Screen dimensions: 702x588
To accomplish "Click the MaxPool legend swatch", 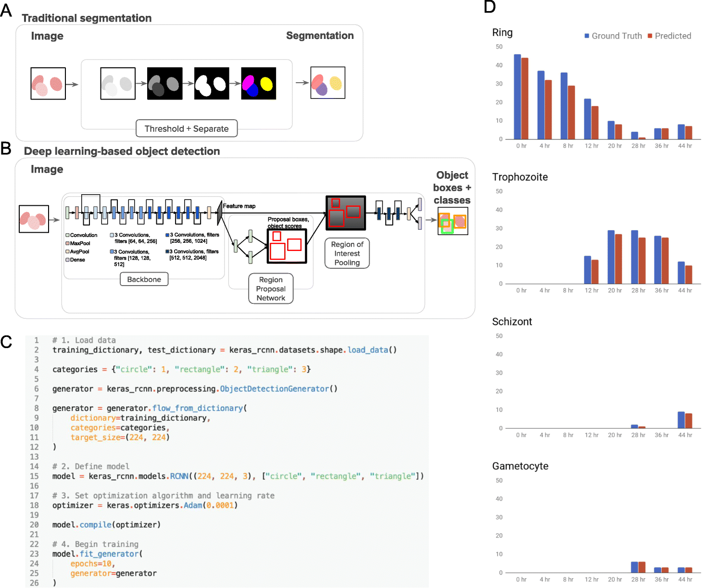I will [68, 243].
